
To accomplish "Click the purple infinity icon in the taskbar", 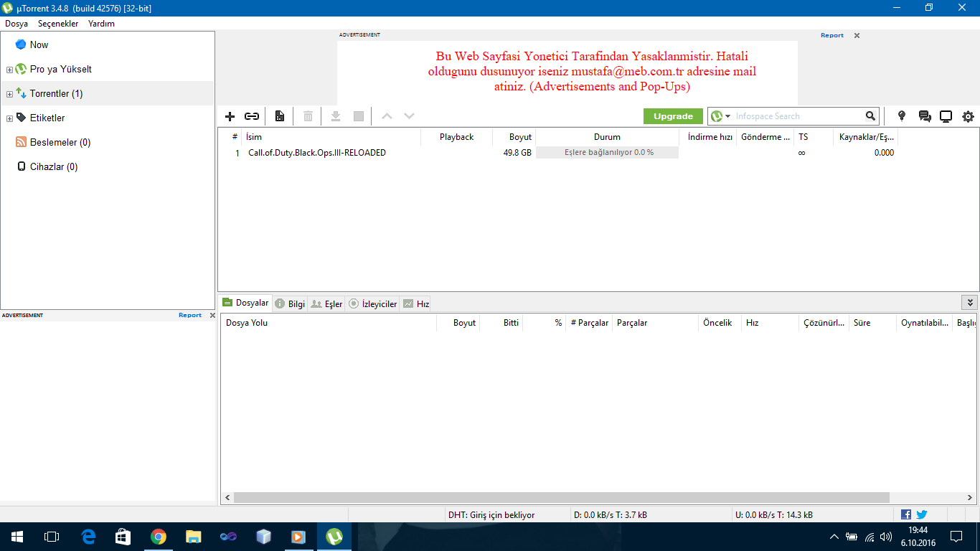I will (229, 537).
